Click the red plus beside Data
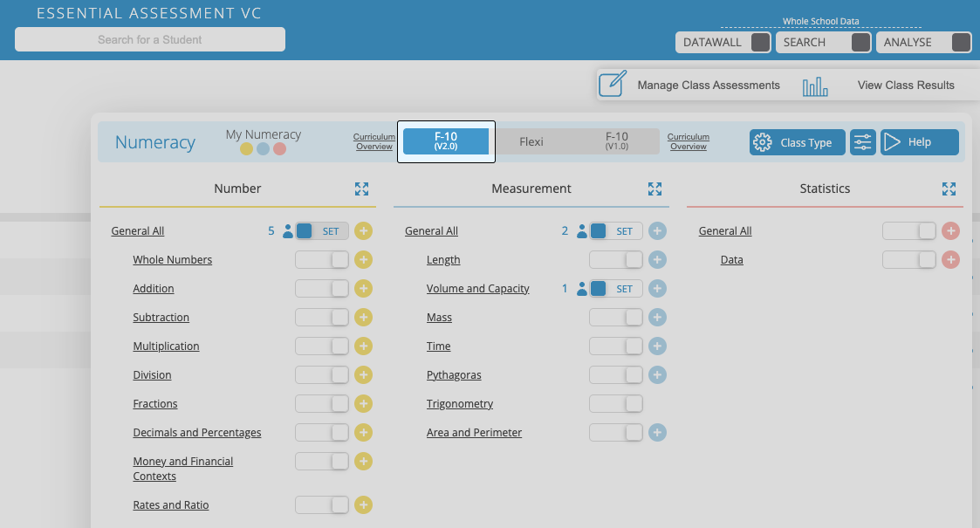 point(950,259)
